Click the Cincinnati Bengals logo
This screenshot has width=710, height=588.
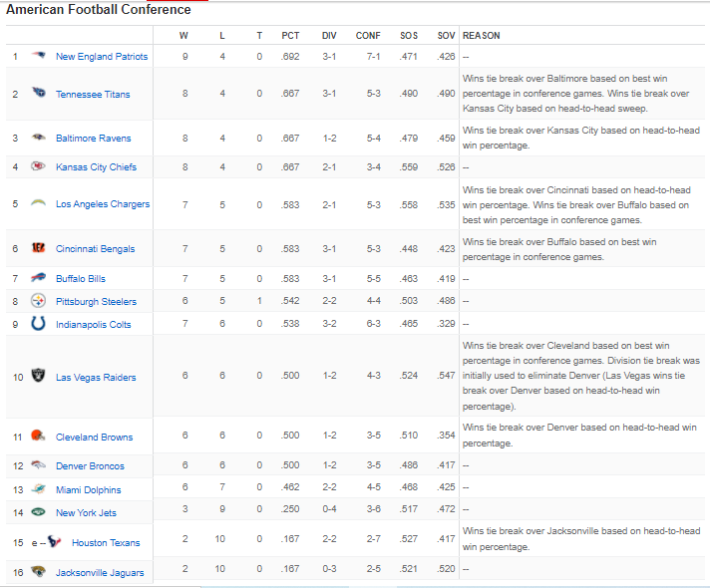(39, 247)
